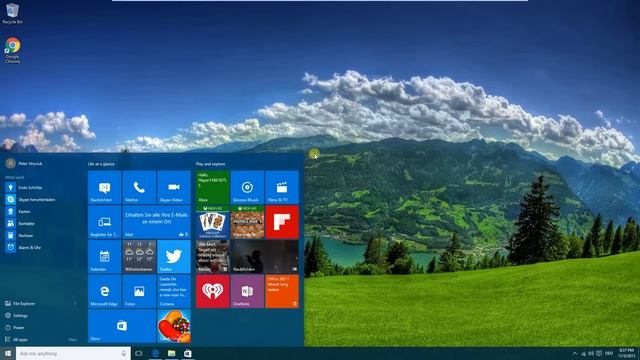Screen dimensions: 640x360
Task: Open the Nachrichten messaging tile
Action: (x=104, y=187)
